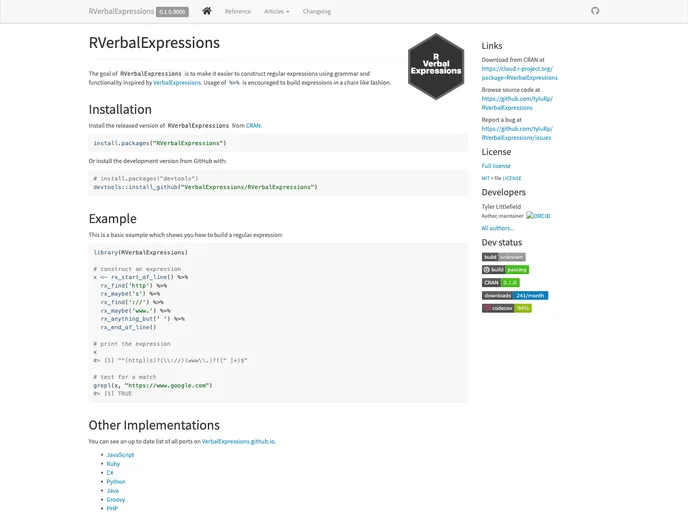Open the C# implementation link
Image resolution: width=688 pixels, height=512 pixels.
(x=110, y=473)
